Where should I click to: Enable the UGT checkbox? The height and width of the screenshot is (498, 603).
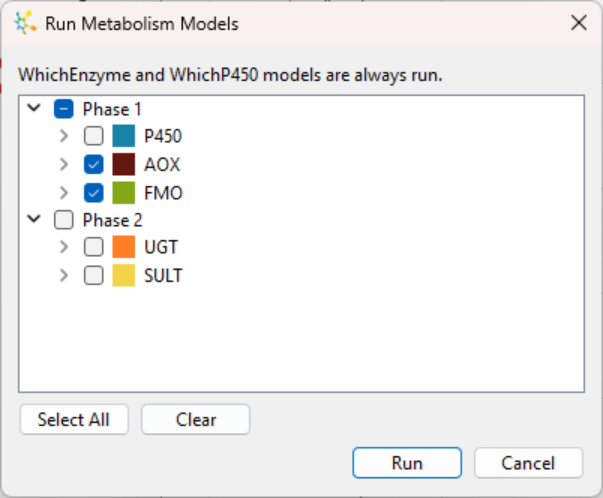click(93, 247)
